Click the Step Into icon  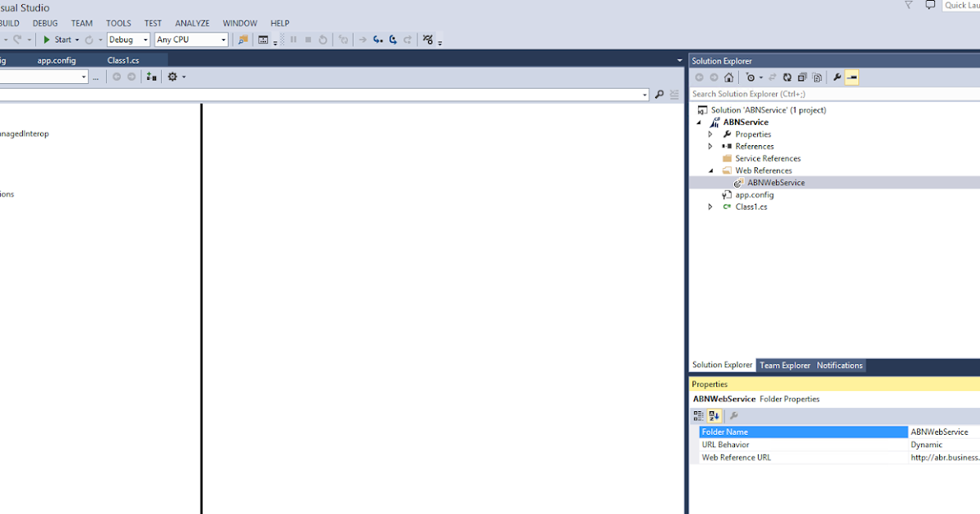pyautogui.click(x=377, y=39)
